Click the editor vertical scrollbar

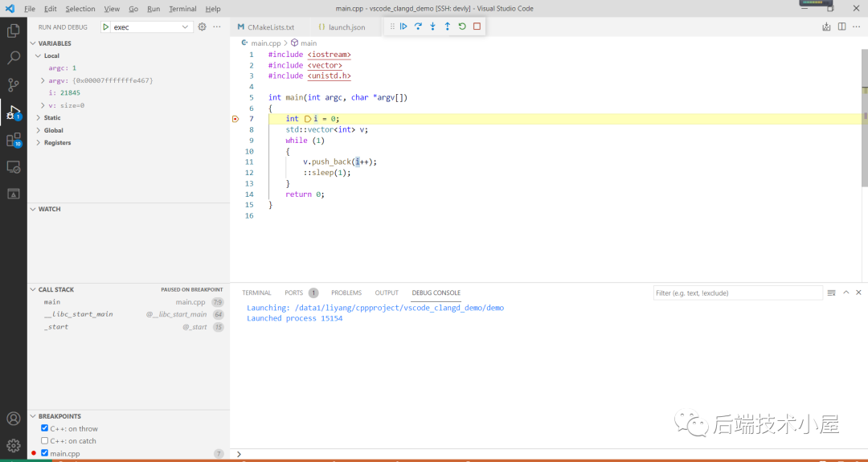point(865,119)
